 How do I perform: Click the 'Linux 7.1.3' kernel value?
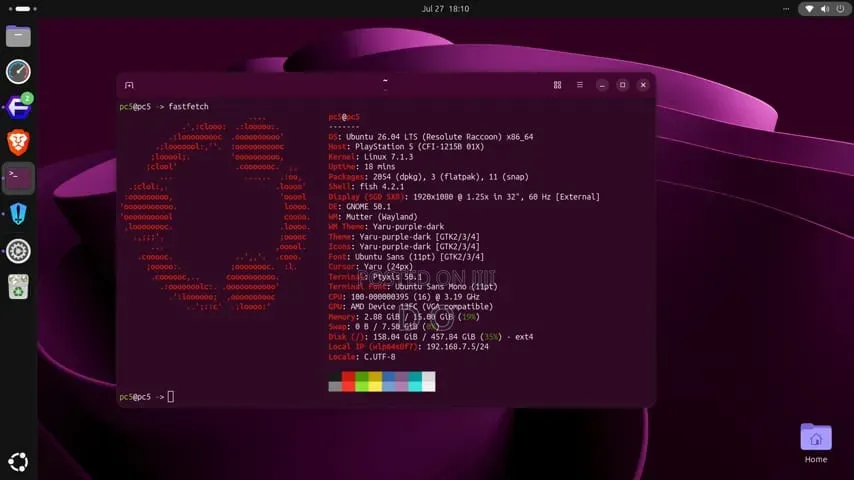(388, 157)
